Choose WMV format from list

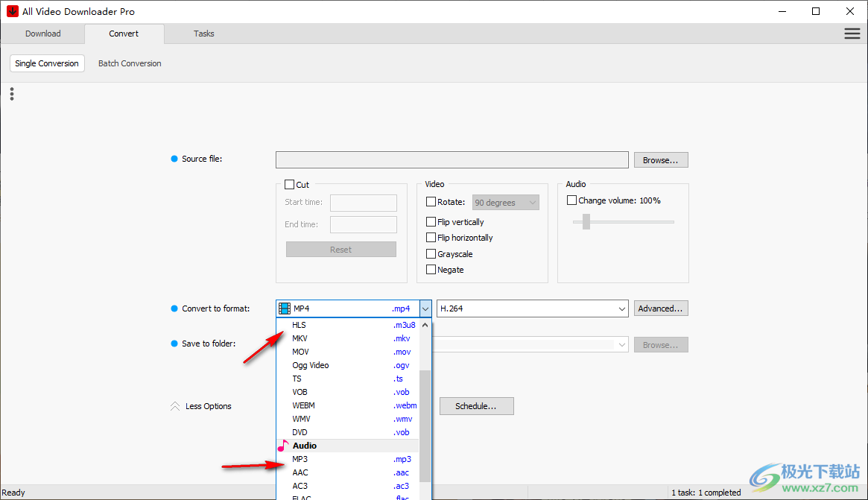(348, 419)
